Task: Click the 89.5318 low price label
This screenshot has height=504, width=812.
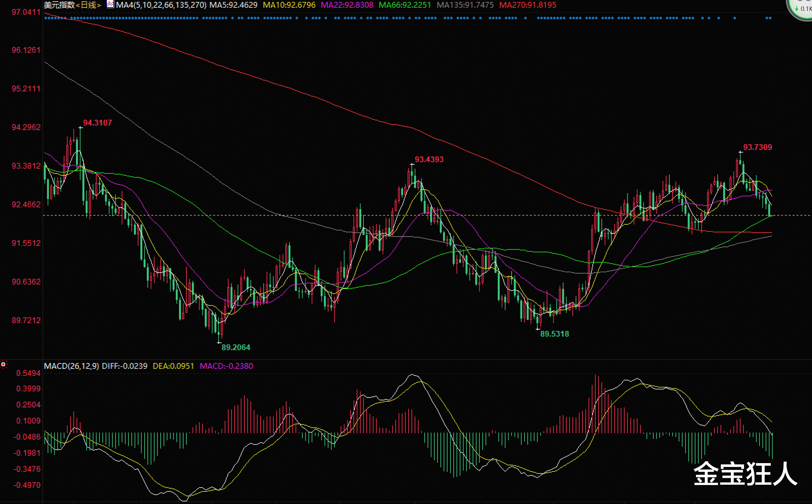Action: pyautogui.click(x=554, y=334)
